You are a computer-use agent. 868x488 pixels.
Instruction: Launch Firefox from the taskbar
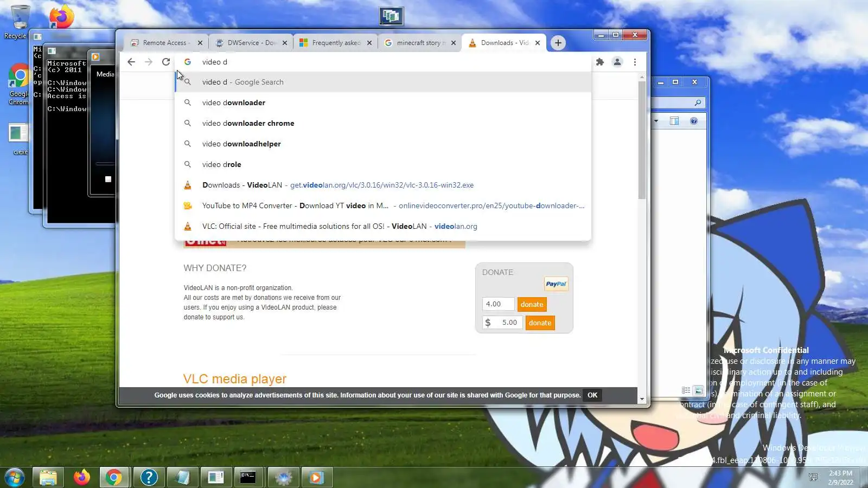click(x=82, y=477)
